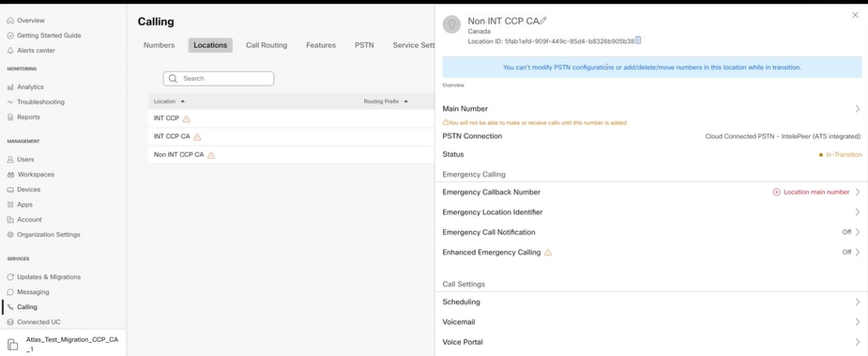
Task: Select the INT CCP CA location row
Action: click(x=292, y=137)
